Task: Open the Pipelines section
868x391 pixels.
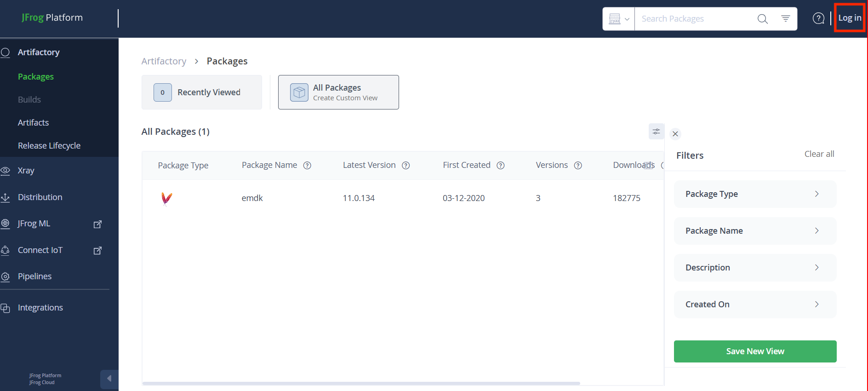Action: coord(34,276)
